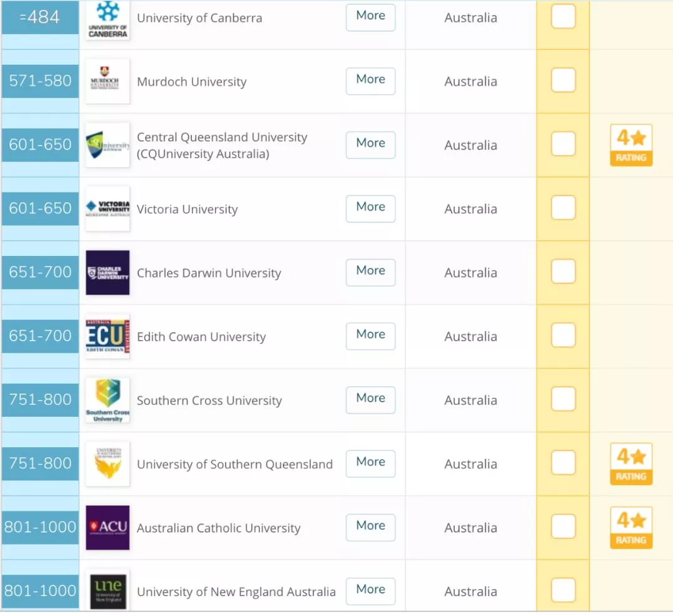The width and height of the screenshot is (673, 616).
Task: Select the checkbox for Edith Cowan University
Action: [x=563, y=335]
